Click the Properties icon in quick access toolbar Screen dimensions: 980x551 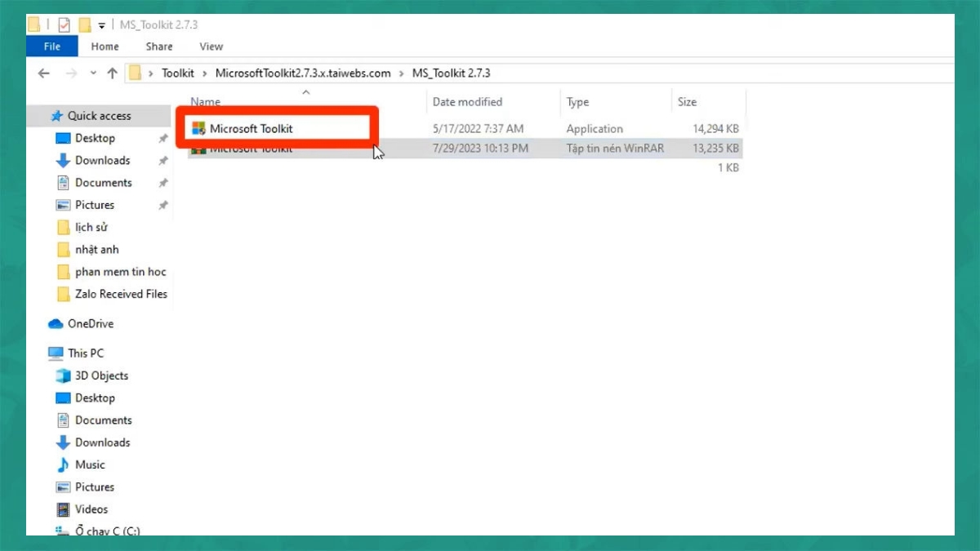(x=64, y=24)
